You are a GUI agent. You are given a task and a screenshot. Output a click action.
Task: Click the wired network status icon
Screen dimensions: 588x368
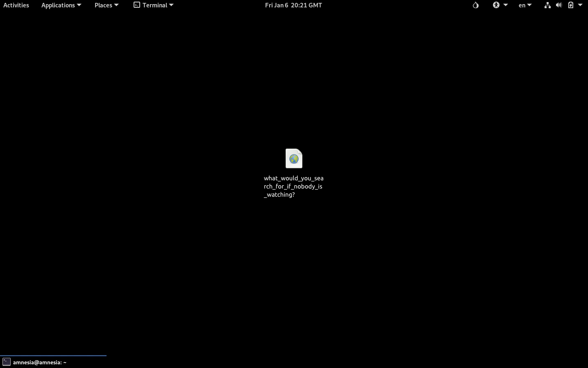point(547,5)
